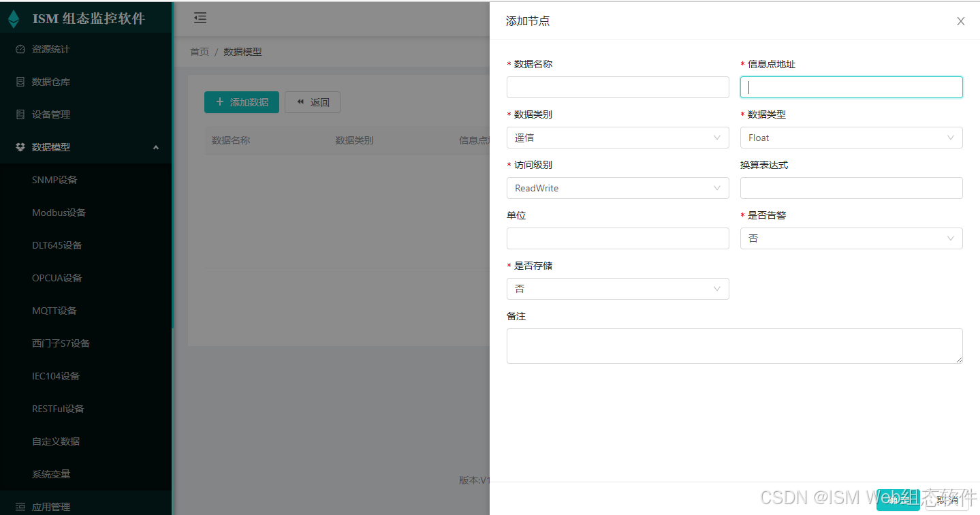The image size is (980, 515).
Task: Open the 数据类别 dropdown showing 遥信
Action: [x=618, y=138]
